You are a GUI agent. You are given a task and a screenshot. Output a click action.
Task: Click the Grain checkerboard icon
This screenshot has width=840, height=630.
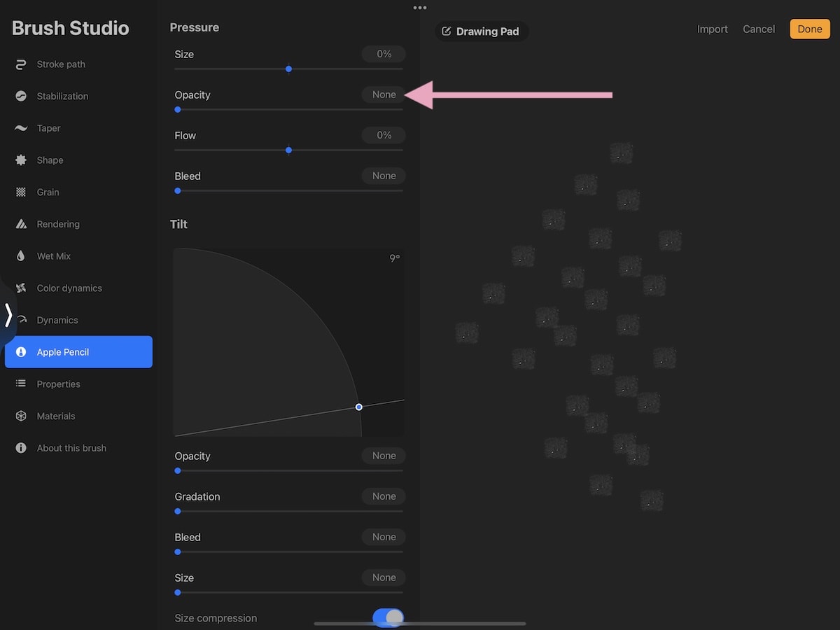21,192
